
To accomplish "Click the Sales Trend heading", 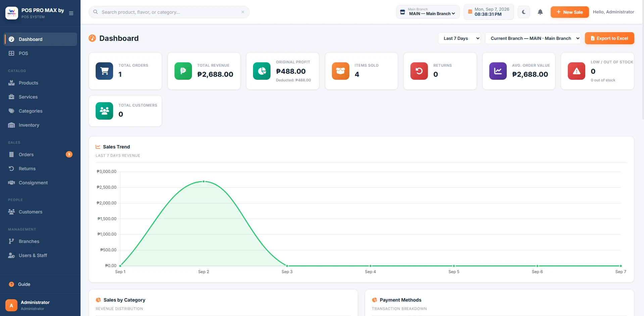I will click(116, 147).
